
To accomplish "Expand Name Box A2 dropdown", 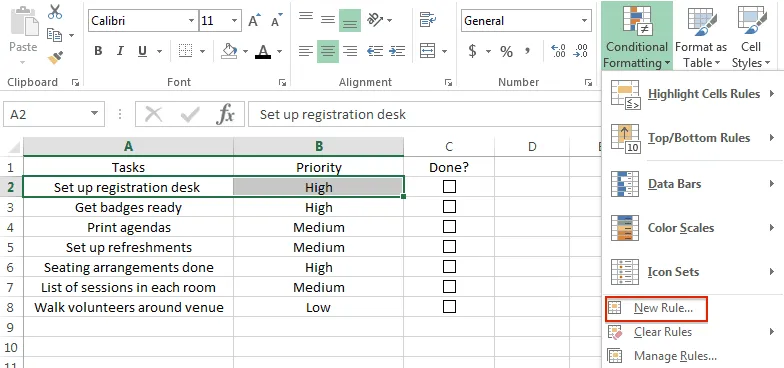I will (x=94, y=114).
